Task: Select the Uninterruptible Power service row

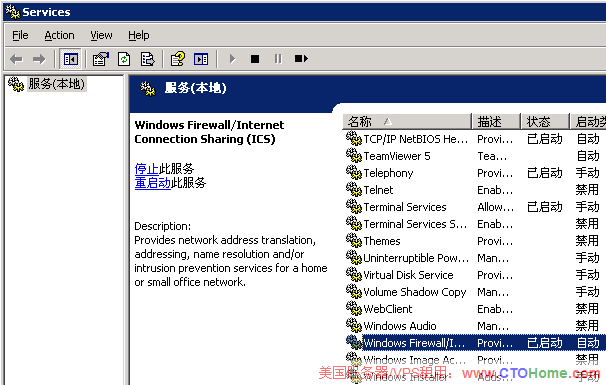Action: pos(475,258)
